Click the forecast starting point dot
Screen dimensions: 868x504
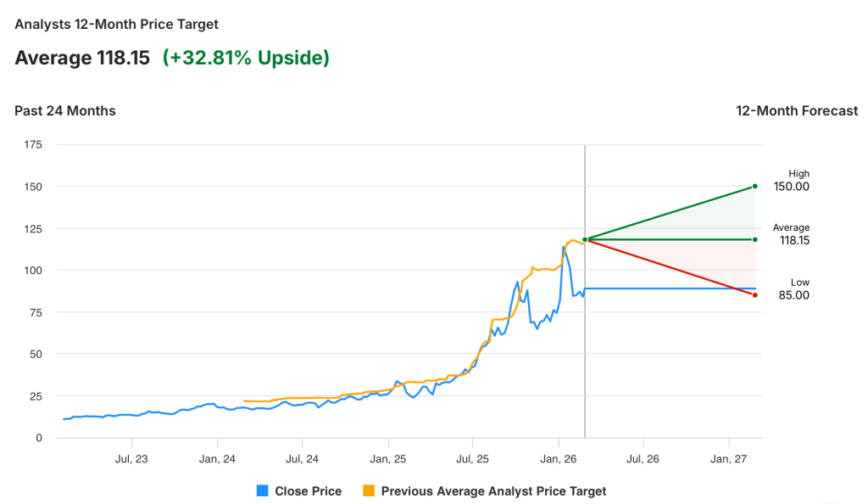(x=585, y=239)
